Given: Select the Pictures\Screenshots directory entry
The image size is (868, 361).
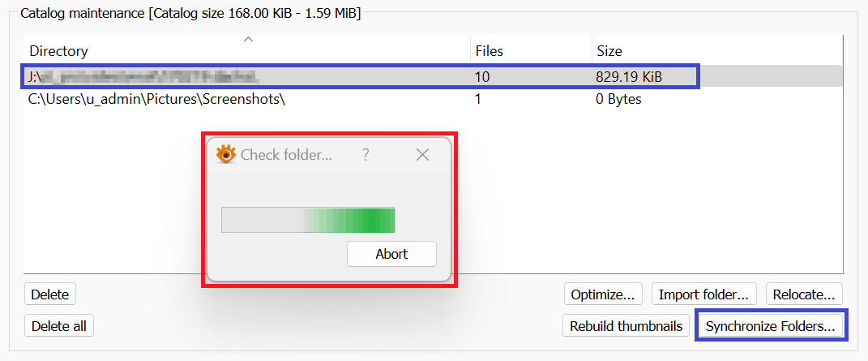Looking at the screenshot, I should click(x=157, y=99).
